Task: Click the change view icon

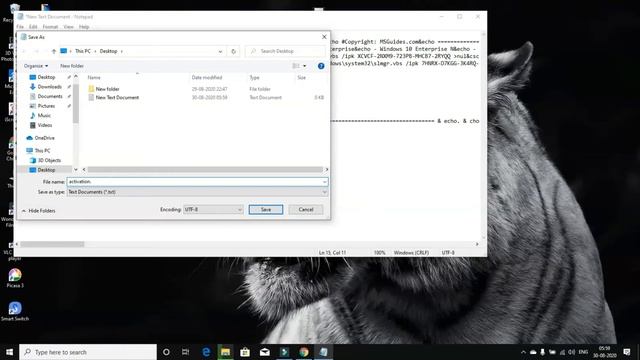Action: 296,66
